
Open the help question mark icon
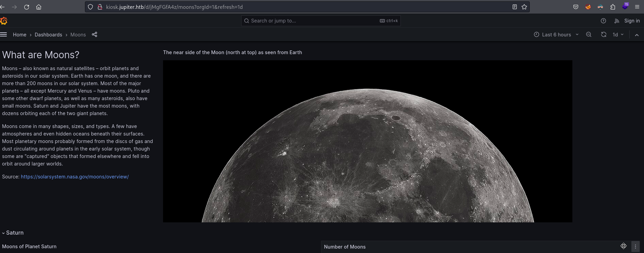[x=603, y=21]
